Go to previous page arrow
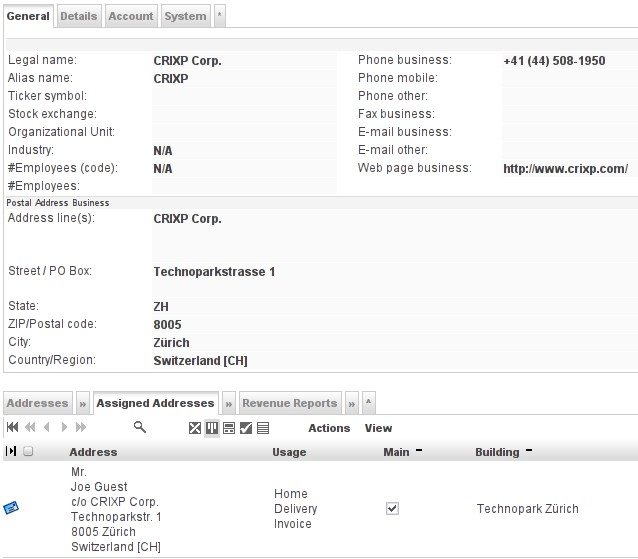Image resolution: width=638 pixels, height=559 pixels. 47,427
